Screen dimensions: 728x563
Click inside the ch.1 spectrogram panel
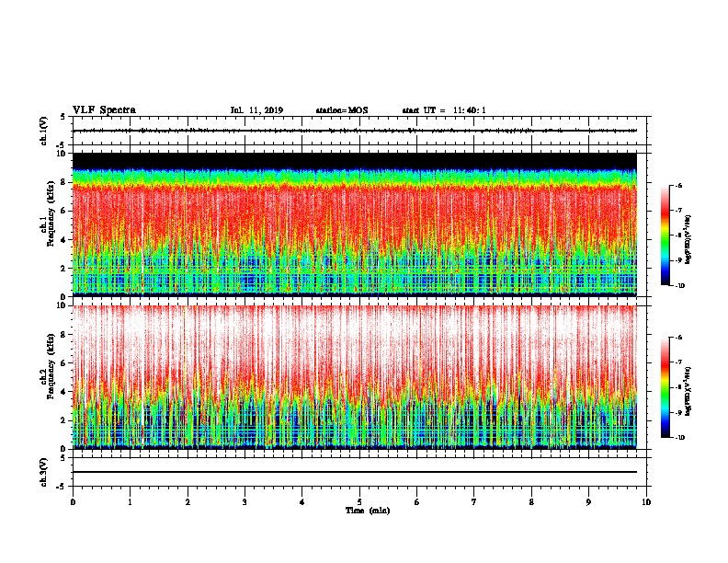pos(355,224)
